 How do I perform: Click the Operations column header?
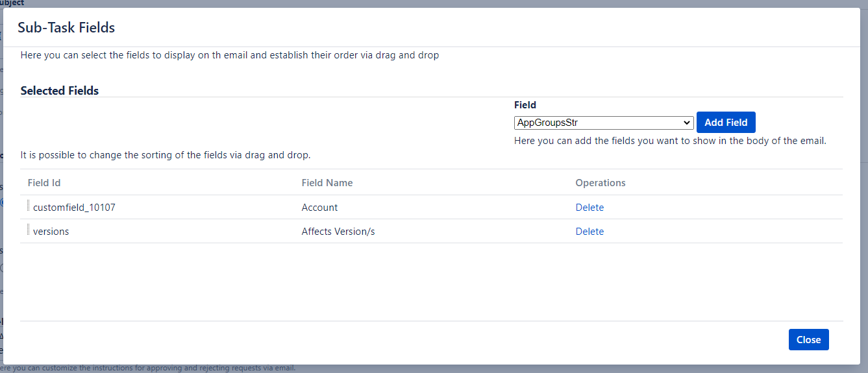[601, 183]
